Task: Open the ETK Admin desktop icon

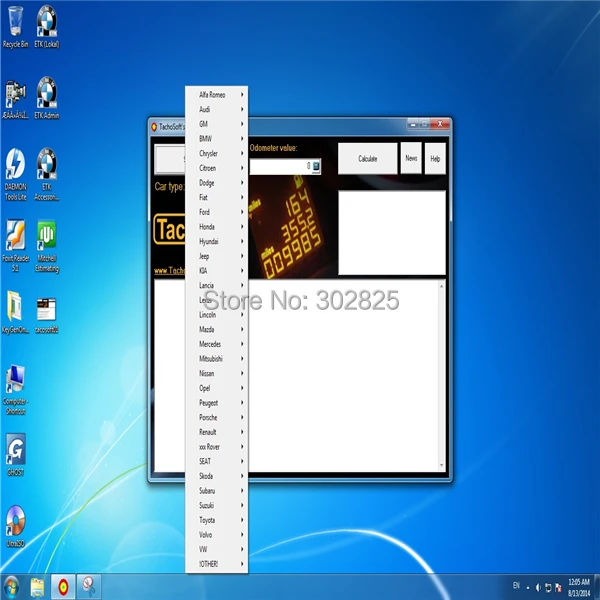Action: click(x=47, y=98)
